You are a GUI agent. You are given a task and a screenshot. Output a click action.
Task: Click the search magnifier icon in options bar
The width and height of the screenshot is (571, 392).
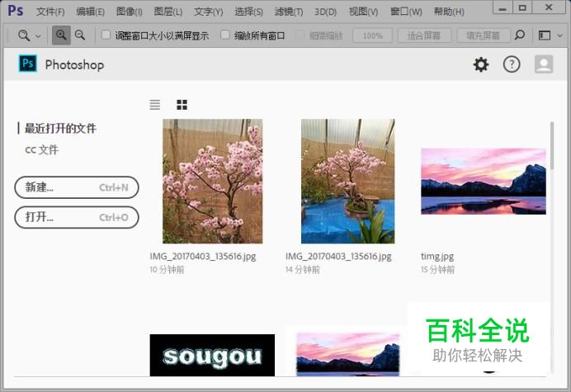[x=520, y=35]
